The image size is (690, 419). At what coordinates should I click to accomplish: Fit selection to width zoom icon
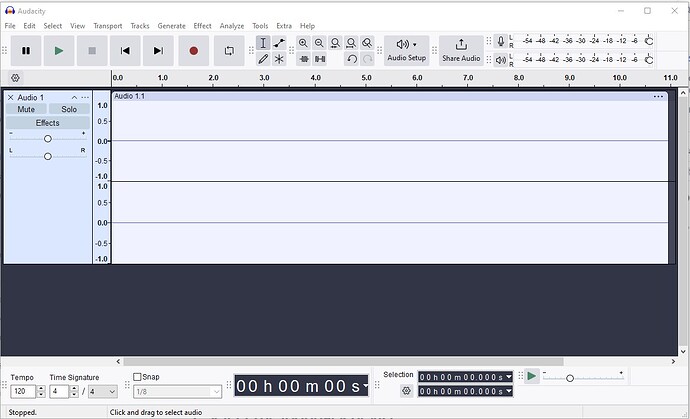(x=335, y=43)
